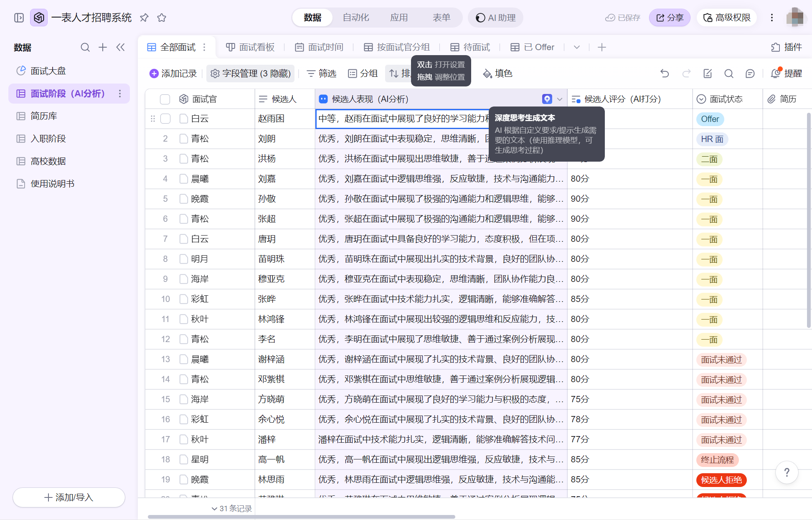
Task: Click the help question mark button
Action: pyautogui.click(x=787, y=472)
